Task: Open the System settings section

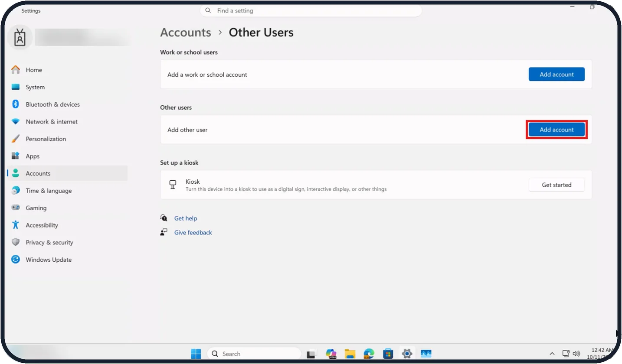Action: point(67,87)
